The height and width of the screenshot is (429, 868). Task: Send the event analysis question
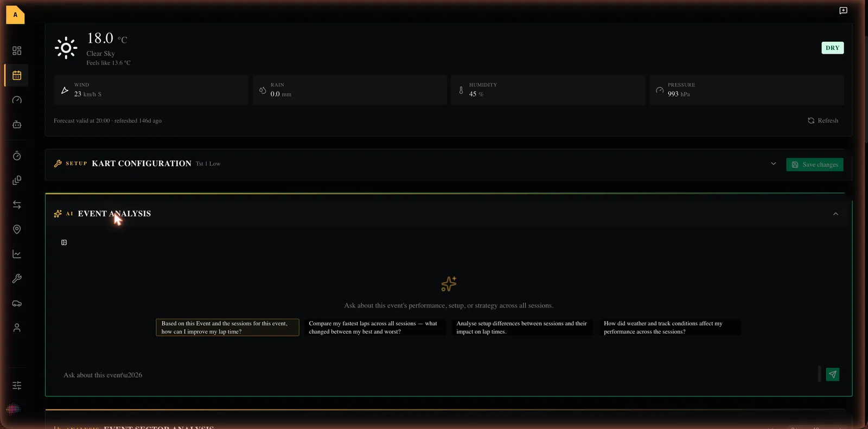832,374
